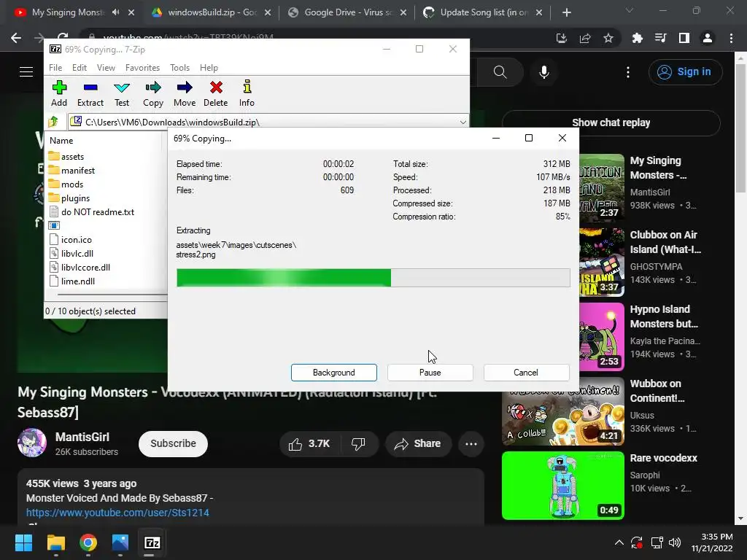
Task: Open the Sts1214 YouTube user link
Action: (117, 513)
